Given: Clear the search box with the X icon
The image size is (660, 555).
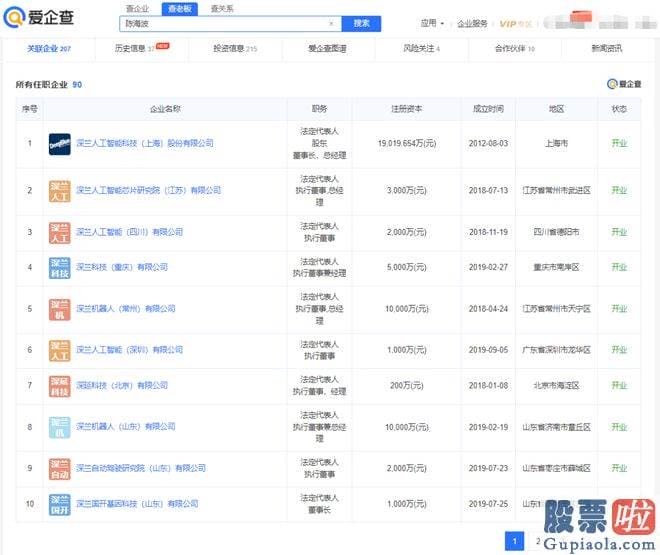Looking at the screenshot, I should point(331,24).
